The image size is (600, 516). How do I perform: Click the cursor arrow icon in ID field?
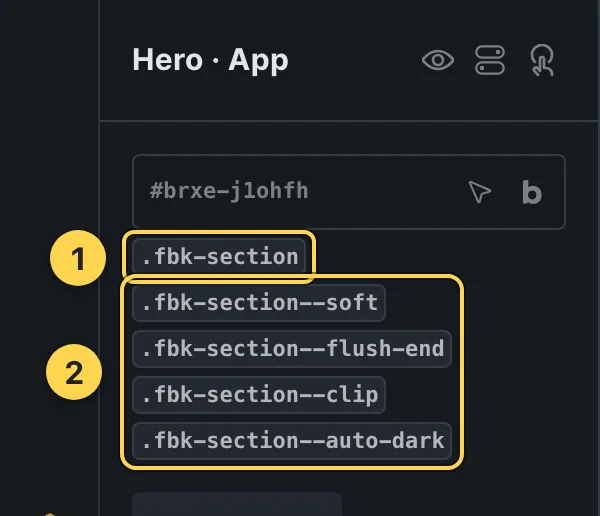479,192
